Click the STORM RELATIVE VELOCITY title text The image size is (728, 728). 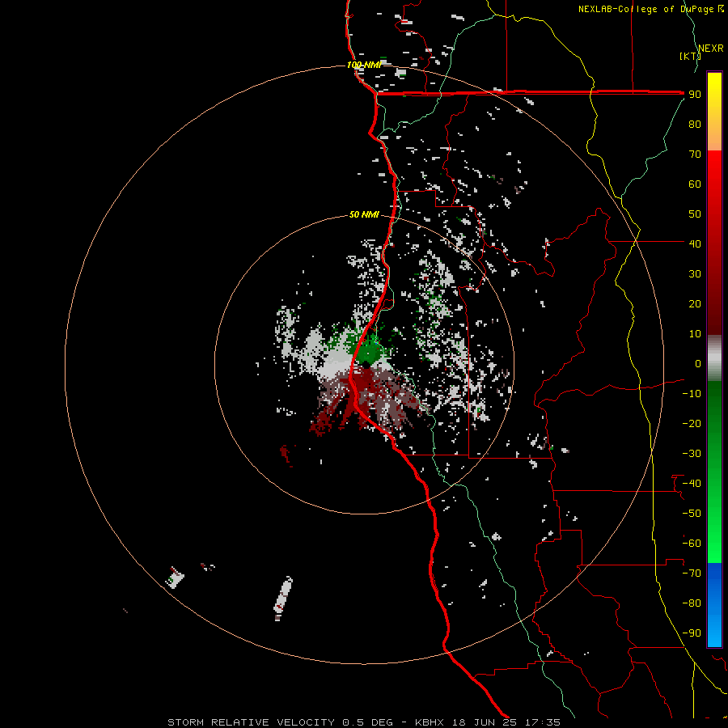tap(252, 722)
